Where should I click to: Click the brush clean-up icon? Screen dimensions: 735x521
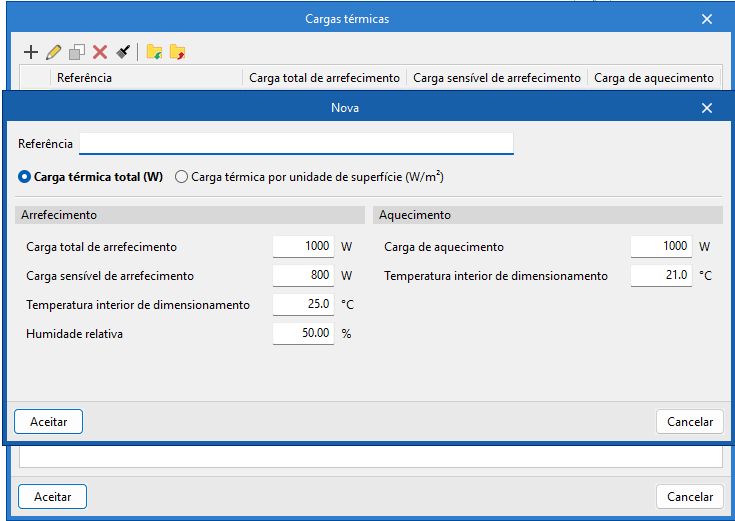(123, 52)
